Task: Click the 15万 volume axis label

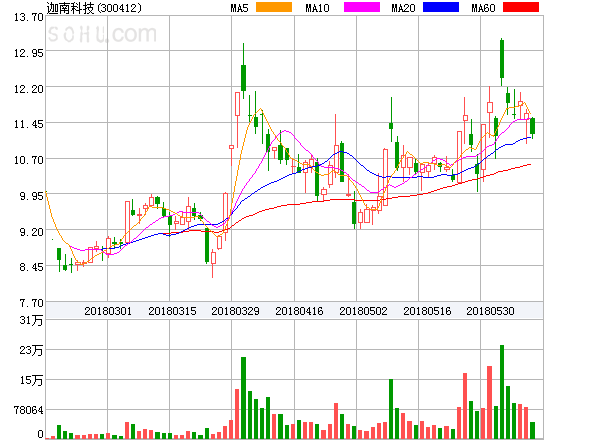Action: click(31, 380)
